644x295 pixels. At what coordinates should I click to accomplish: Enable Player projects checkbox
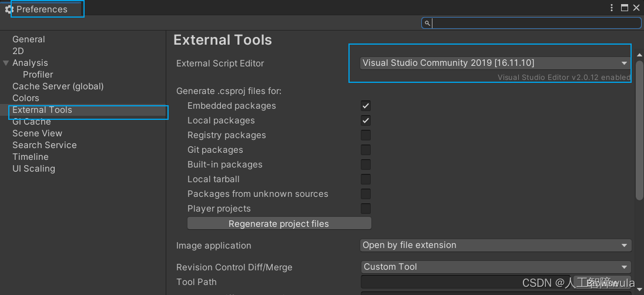coord(365,209)
